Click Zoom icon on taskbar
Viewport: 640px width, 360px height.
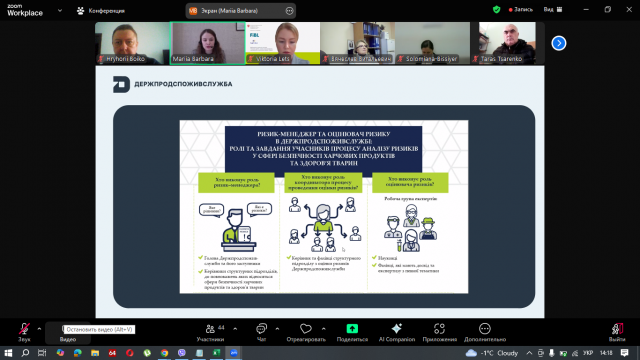(234, 353)
